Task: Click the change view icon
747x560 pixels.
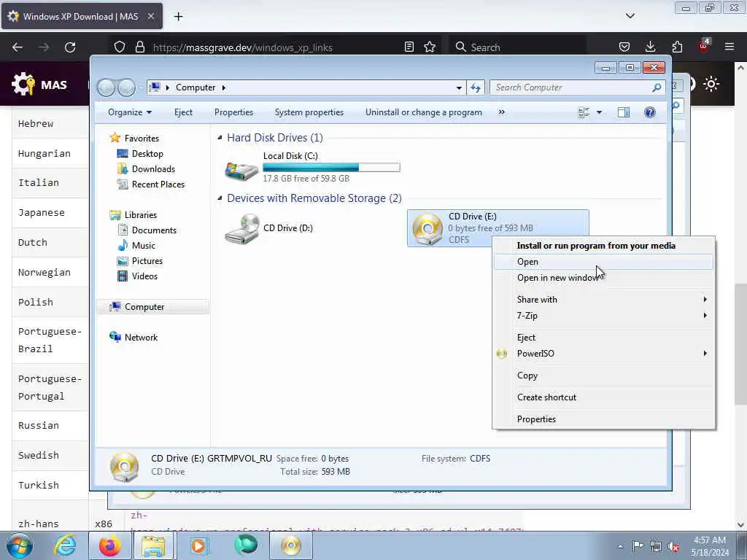Action: (x=584, y=112)
